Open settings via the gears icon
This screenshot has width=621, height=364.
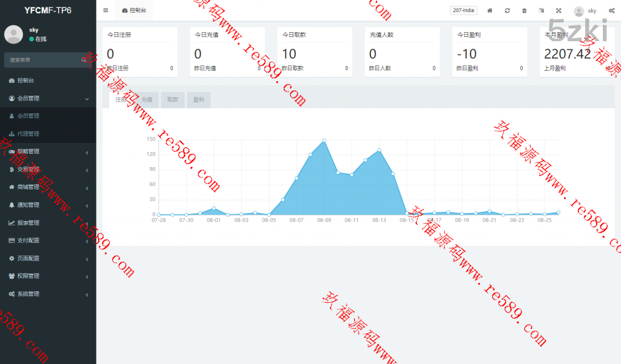611,10
